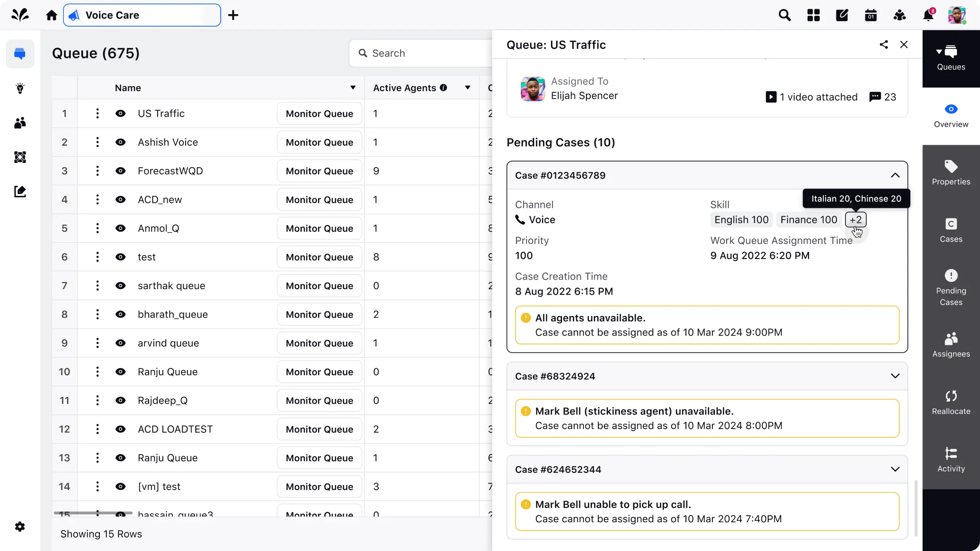The height and width of the screenshot is (551, 980).
Task: Open the Name column dropdown arrow
Action: tap(353, 88)
